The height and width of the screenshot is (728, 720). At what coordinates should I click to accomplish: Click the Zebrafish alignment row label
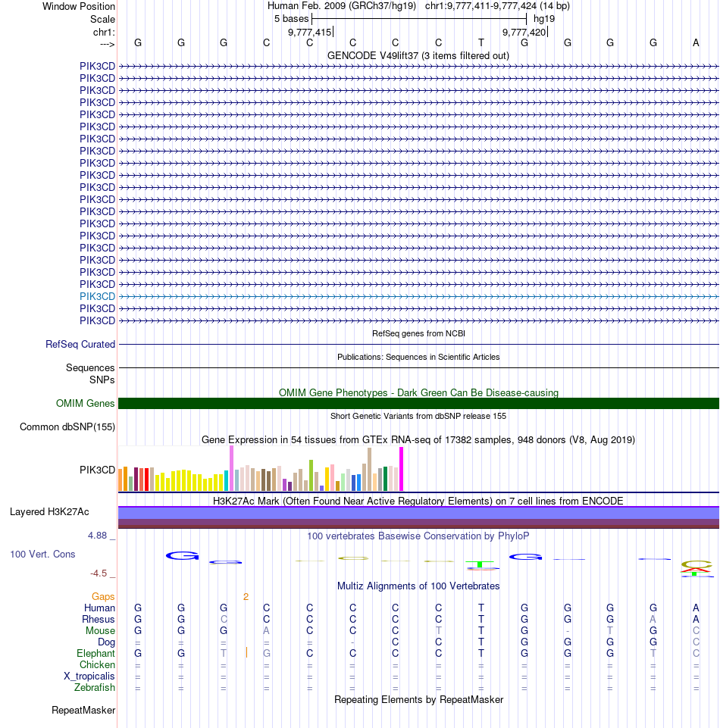pyautogui.click(x=95, y=687)
